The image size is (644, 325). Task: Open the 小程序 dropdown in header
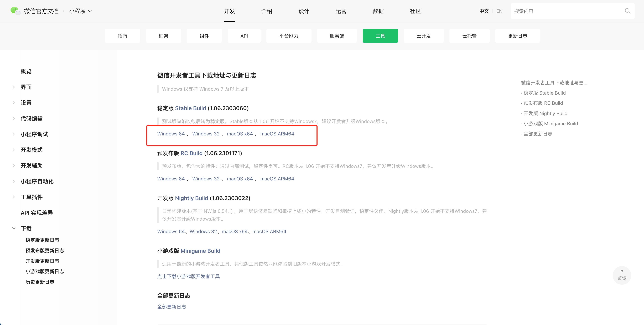pos(81,11)
